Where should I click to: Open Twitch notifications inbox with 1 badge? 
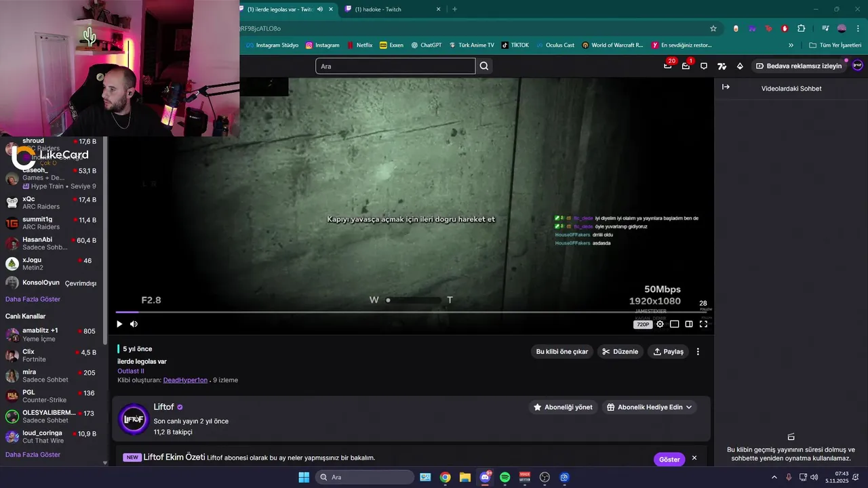pyautogui.click(x=686, y=66)
